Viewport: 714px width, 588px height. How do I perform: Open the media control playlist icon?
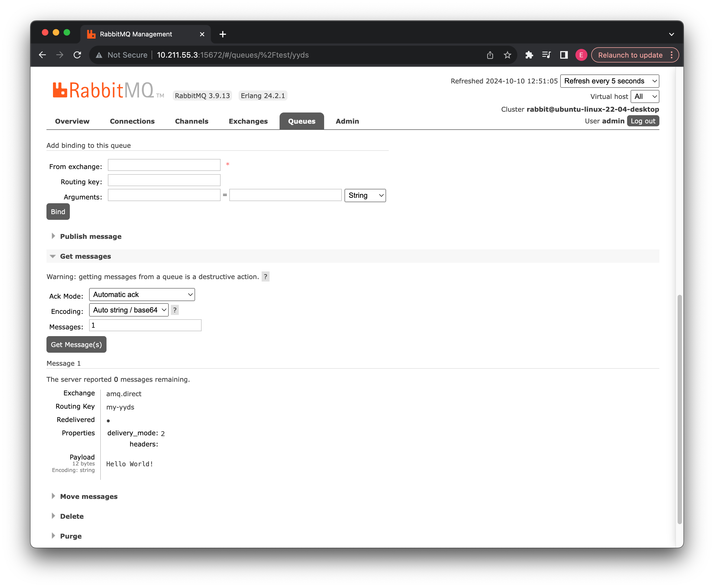pyautogui.click(x=546, y=55)
